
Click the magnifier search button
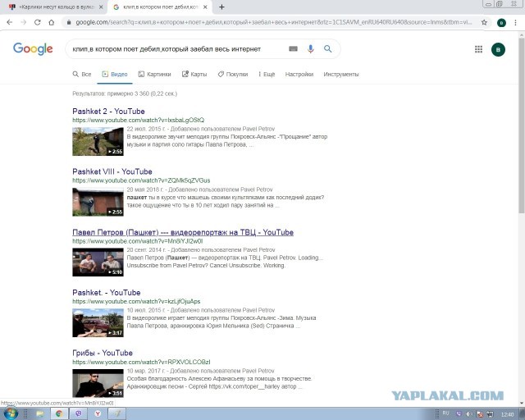click(328, 49)
